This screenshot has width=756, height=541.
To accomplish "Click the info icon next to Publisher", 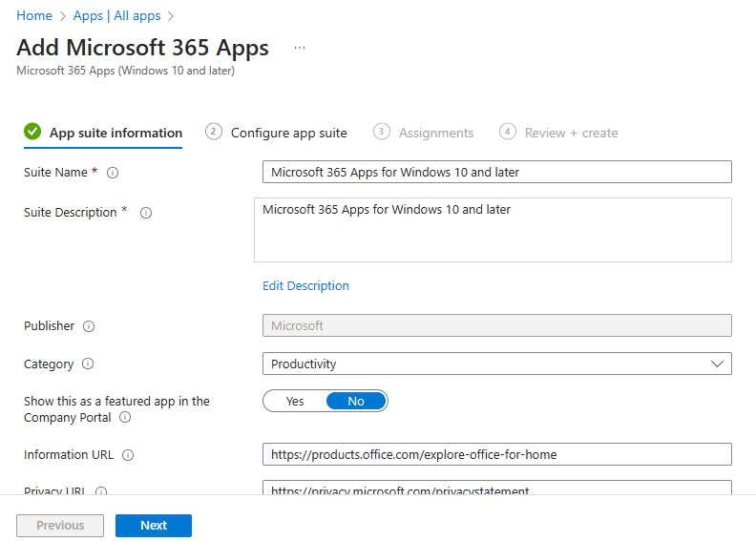I will [x=89, y=326].
